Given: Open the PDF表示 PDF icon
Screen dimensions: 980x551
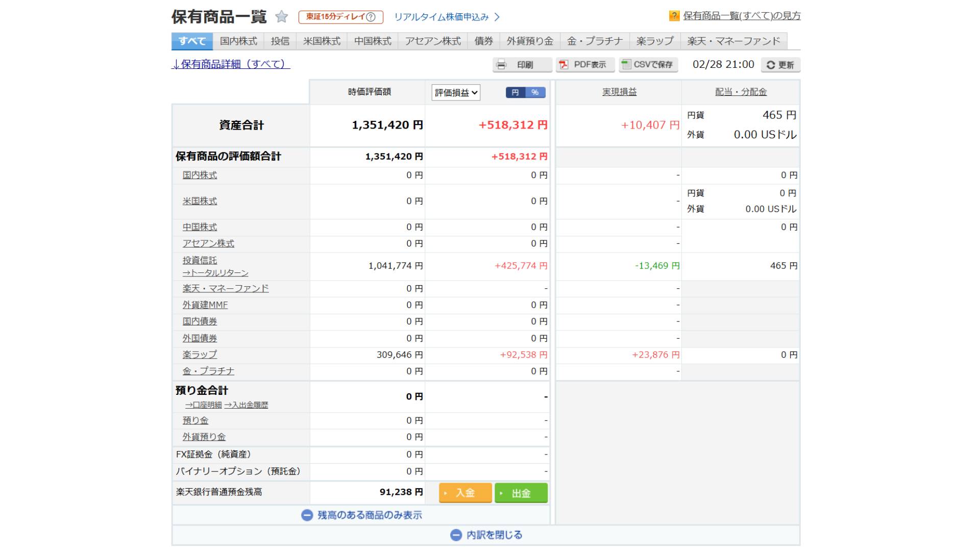Looking at the screenshot, I should [563, 64].
